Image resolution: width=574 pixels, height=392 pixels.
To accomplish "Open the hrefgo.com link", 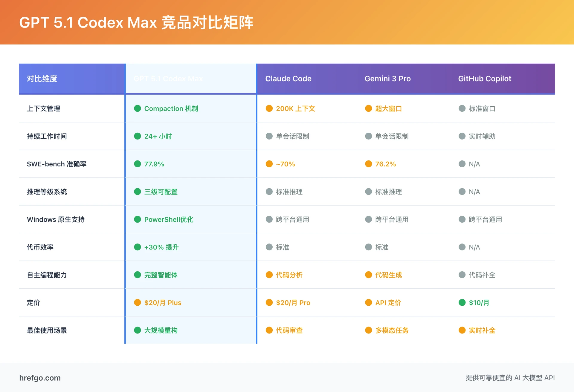I will (39, 378).
